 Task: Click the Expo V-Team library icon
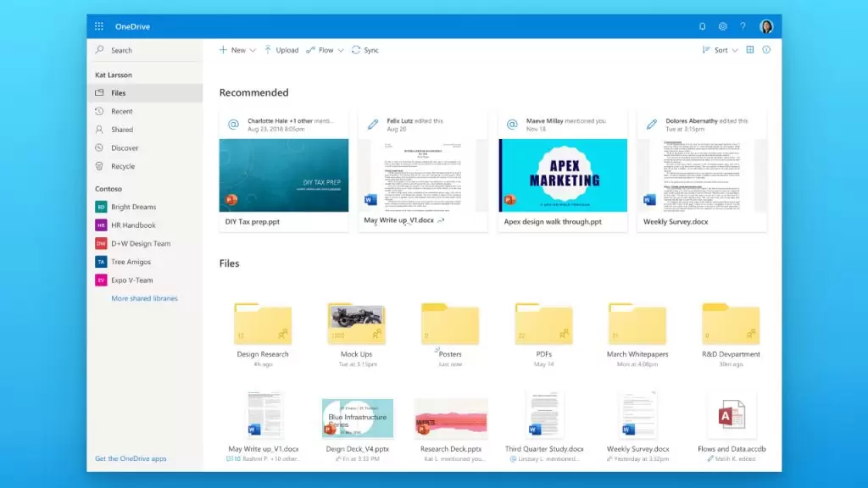pos(101,280)
